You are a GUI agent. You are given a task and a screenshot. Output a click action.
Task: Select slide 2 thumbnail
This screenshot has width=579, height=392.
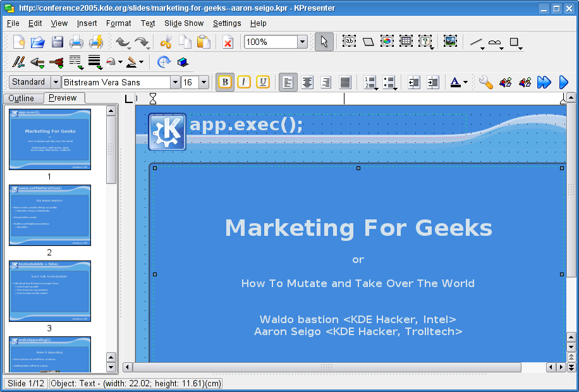[x=50, y=216]
